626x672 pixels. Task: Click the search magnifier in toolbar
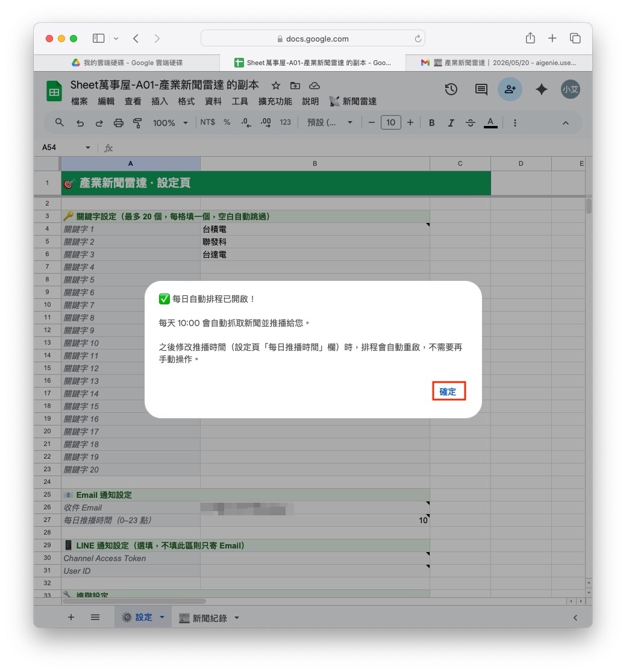click(x=60, y=122)
